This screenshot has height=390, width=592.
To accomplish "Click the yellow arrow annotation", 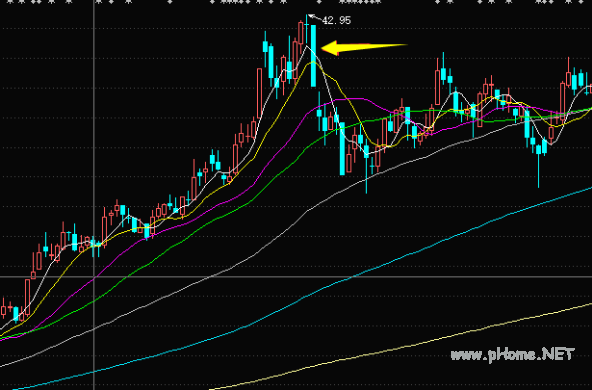I will coord(364,48).
